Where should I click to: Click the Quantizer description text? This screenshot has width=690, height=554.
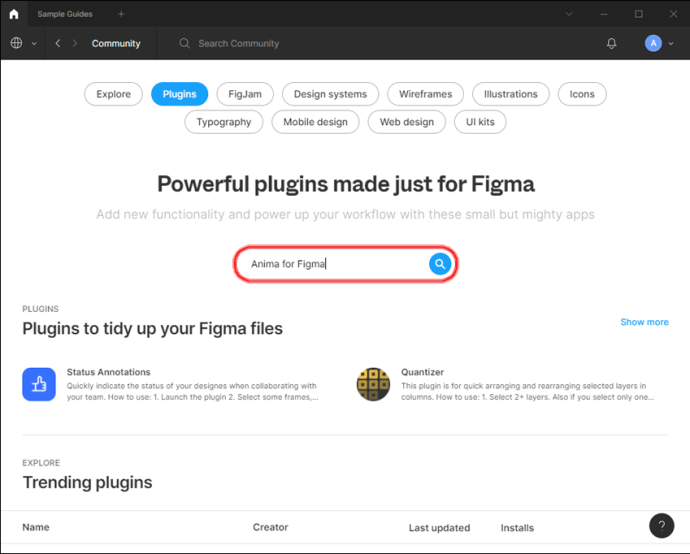(527, 391)
